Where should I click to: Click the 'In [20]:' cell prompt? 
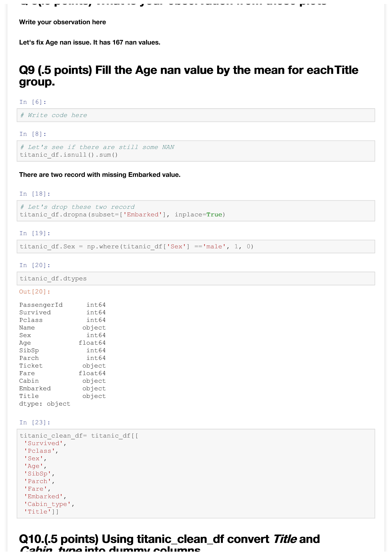pos(35,265)
